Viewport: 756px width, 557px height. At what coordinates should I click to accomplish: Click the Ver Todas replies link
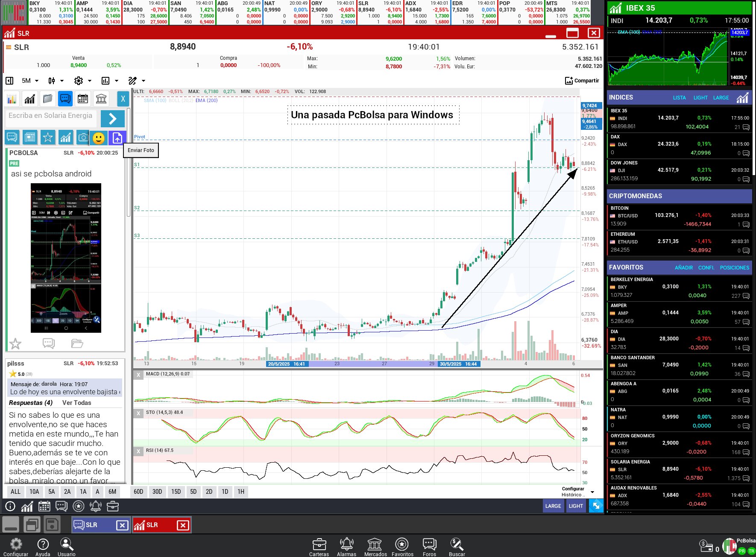pos(77,403)
